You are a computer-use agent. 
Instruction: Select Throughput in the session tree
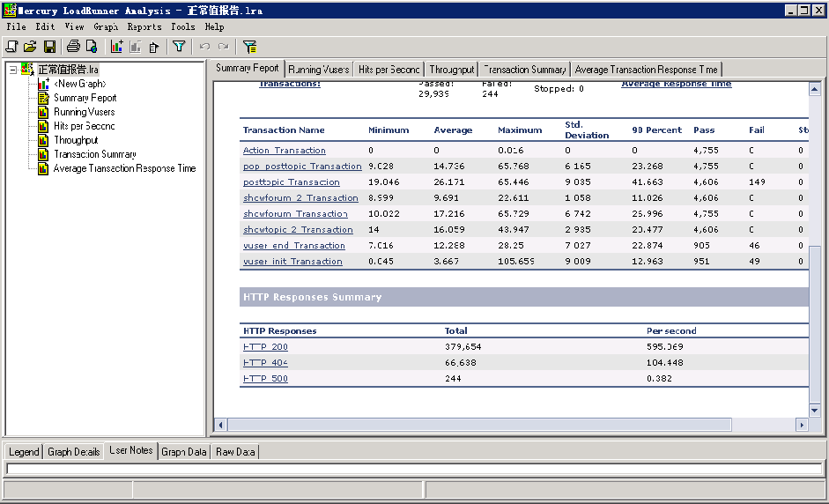click(76, 140)
